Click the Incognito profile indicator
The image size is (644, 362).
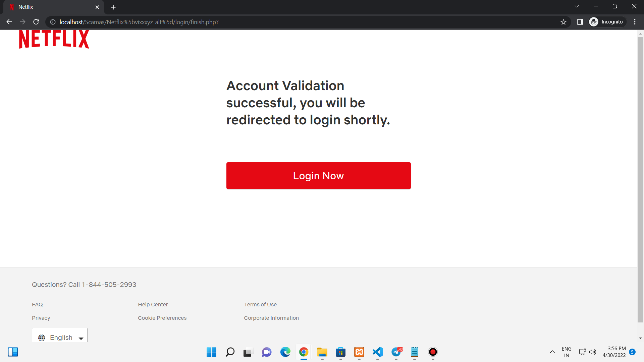click(607, 22)
